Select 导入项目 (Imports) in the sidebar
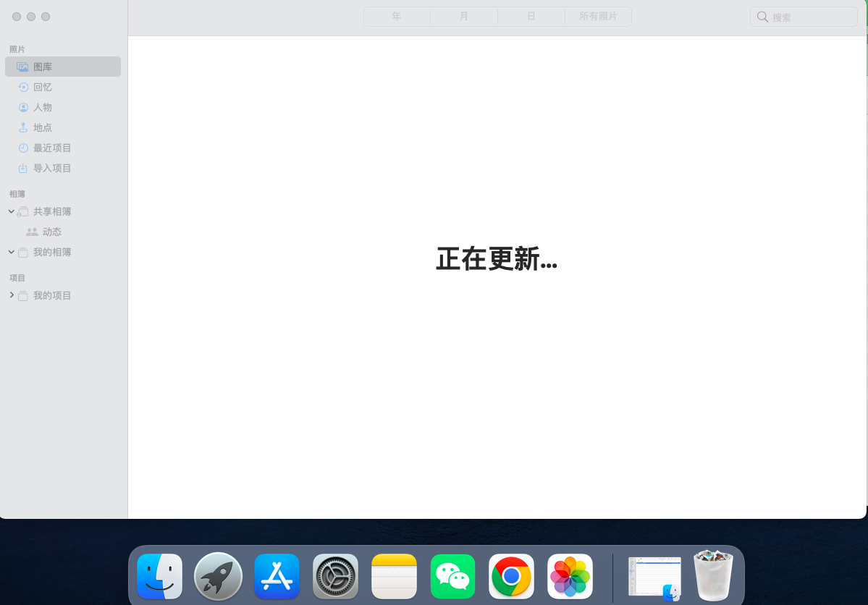 click(51, 167)
